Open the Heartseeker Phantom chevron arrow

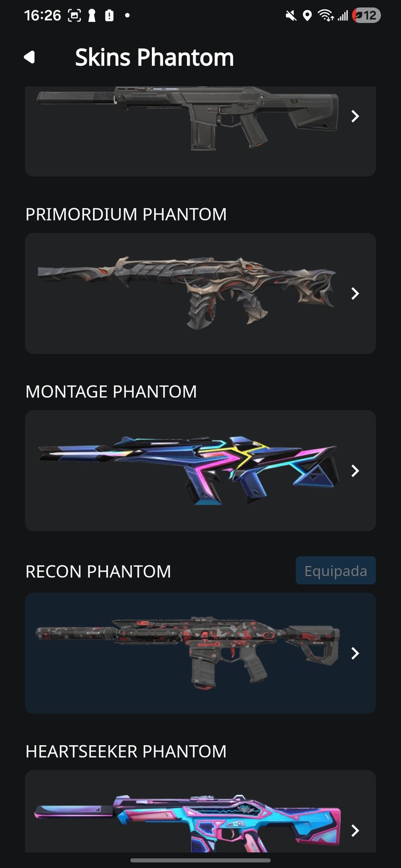(355, 831)
